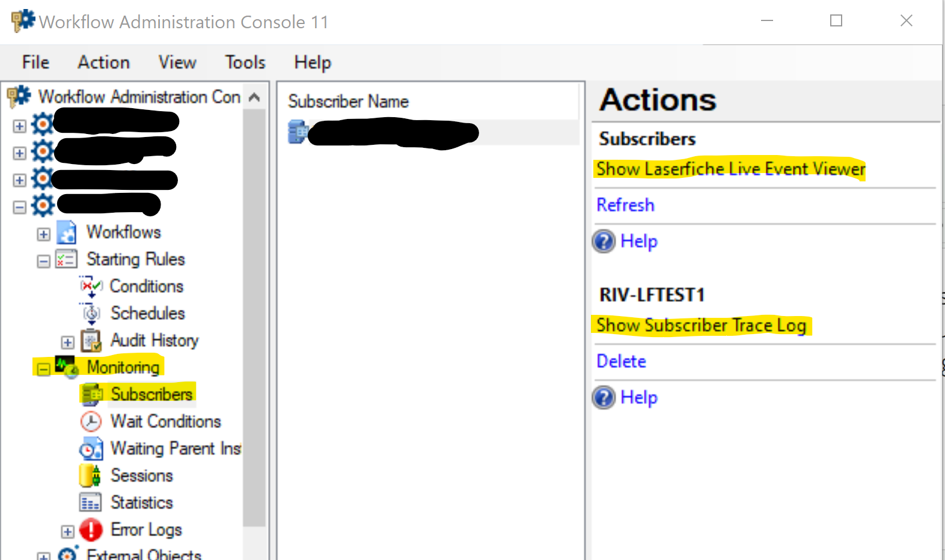The width and height of the screenshot is (945, 560).
Task: Click the Workflow Administration Console app icon in title bar
Action: (x=23, y=21)
